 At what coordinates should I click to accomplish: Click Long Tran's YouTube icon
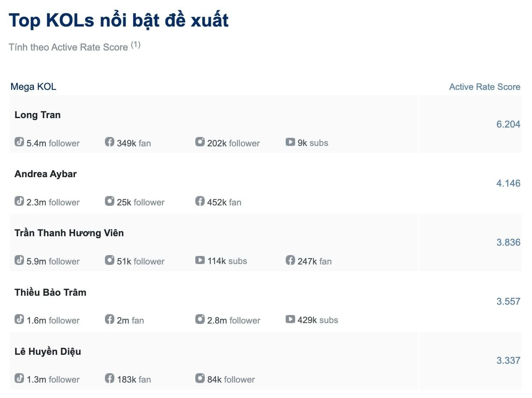pos(290,142)
